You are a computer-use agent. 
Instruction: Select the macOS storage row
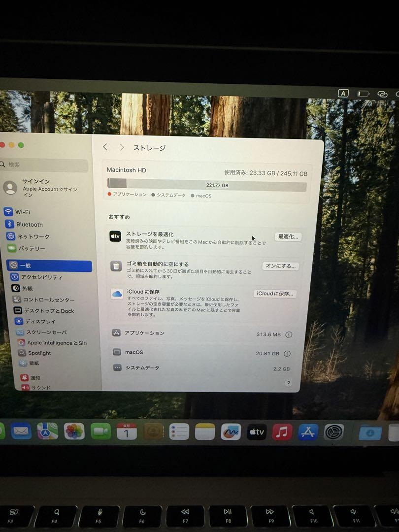point(202,353)
